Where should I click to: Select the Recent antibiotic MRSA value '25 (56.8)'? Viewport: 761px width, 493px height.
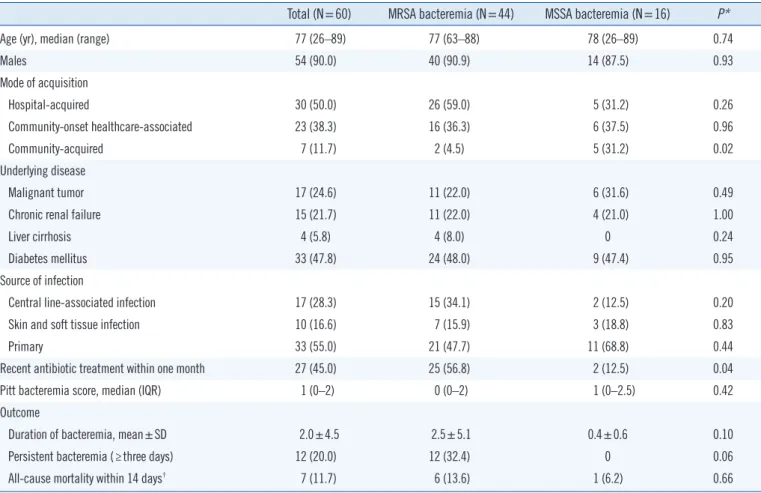pyautogui.click(x=449, y=368)
